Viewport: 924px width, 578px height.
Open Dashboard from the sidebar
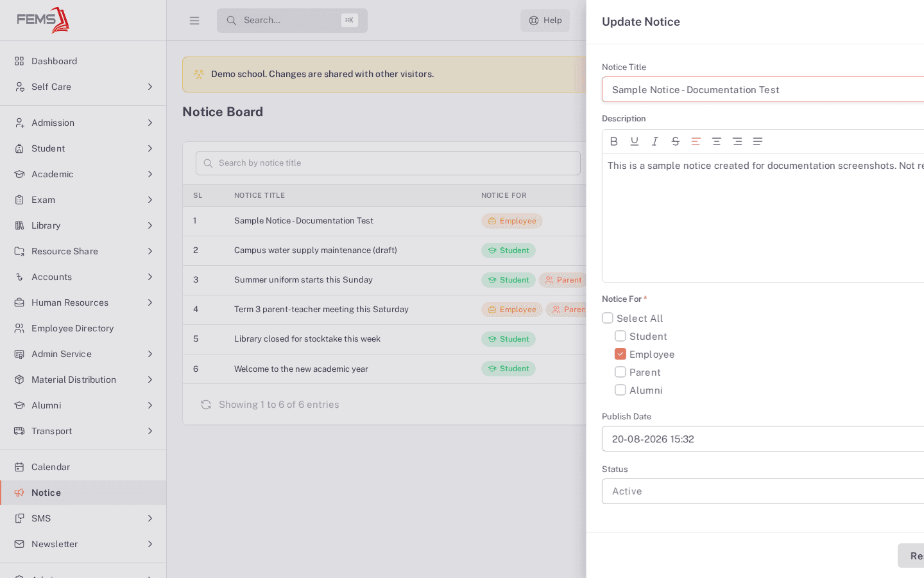click(x=83, y=61)
